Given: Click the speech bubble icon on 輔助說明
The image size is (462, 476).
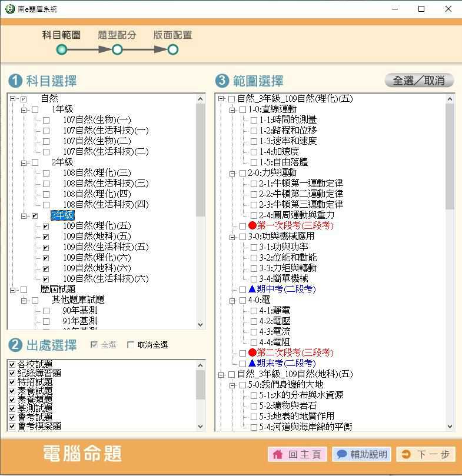Looking at the screenshot, I should coord(342,454).
